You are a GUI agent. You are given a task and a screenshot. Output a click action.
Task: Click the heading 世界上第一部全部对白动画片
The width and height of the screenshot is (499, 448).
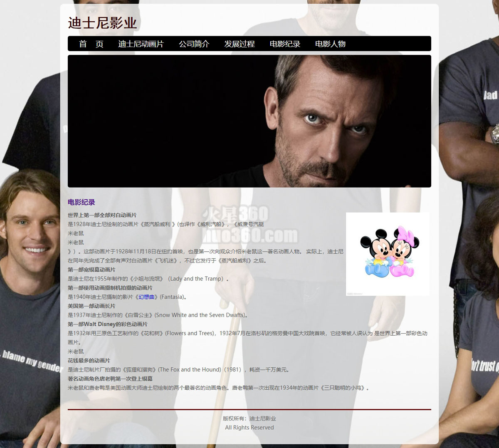pos(102,215)
